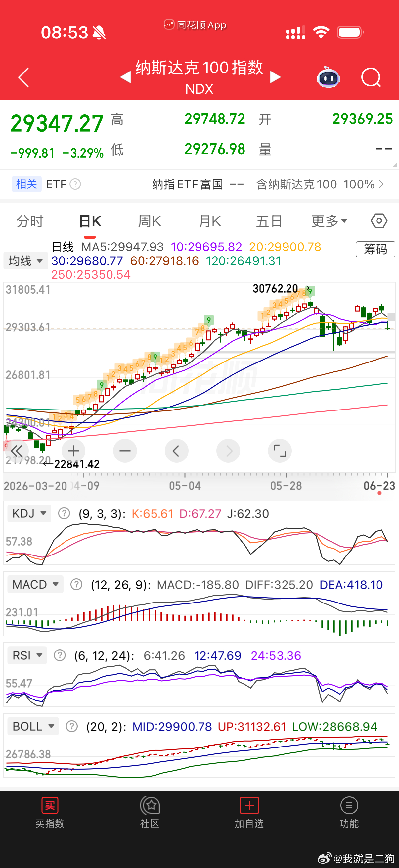Image resolution: width=399 pixels, height=868 pixels.
Task: Tap the 60:27918.16 moving average value
Action: (164, 261)
